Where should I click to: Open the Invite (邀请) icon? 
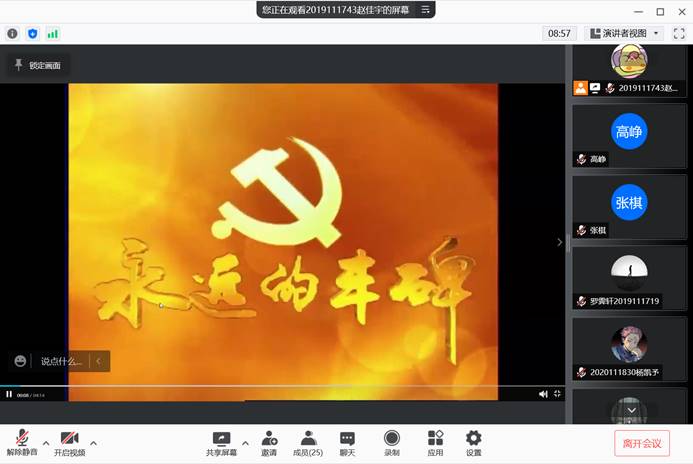pyautogui.click(x=269, y=443)
